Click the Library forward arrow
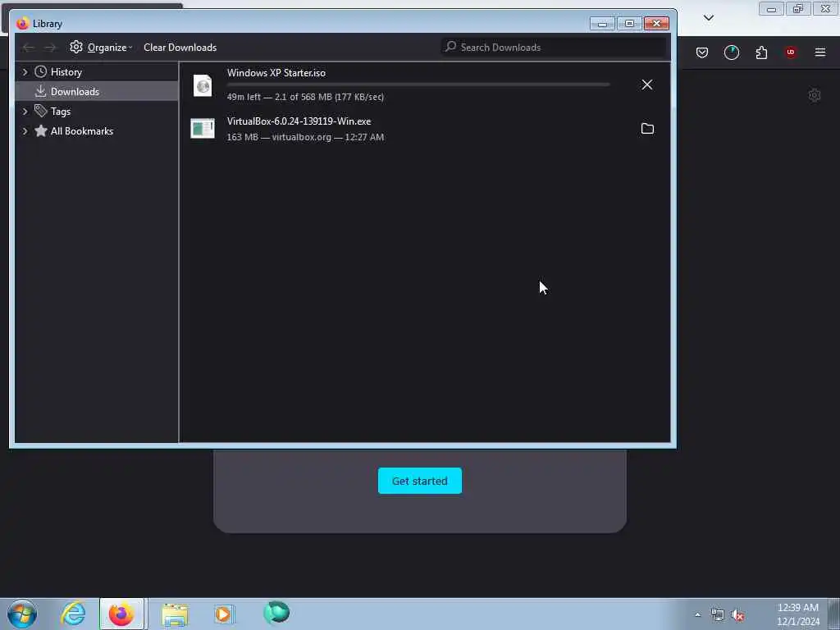Viewport: 840px width, 630px height. [50, 48]
